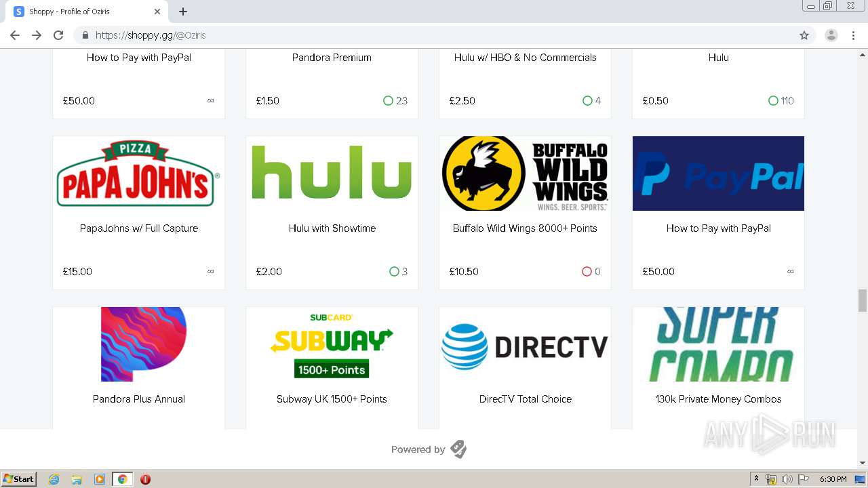Open the Pandora logo product image
Image resolution: width=868 pixels, height=488 pixels.
(138, 344)
